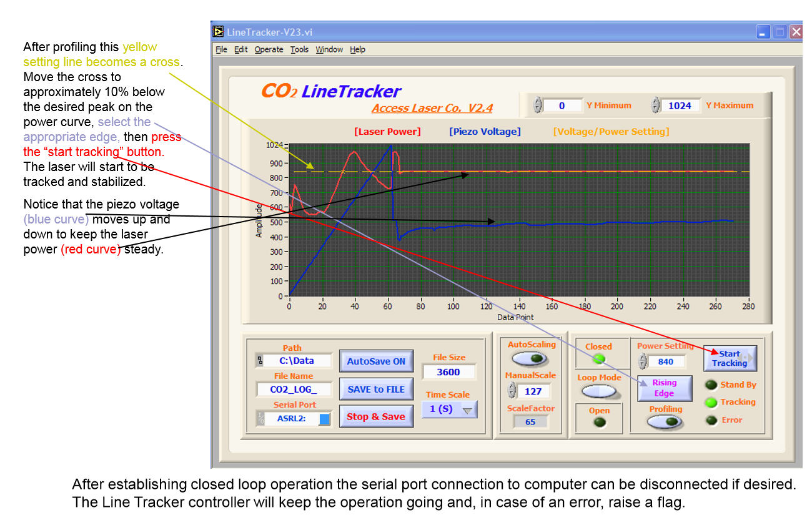Click the green Closed loop LED indicator
Viewport: 812px width, 520px height.
point(598,358)
